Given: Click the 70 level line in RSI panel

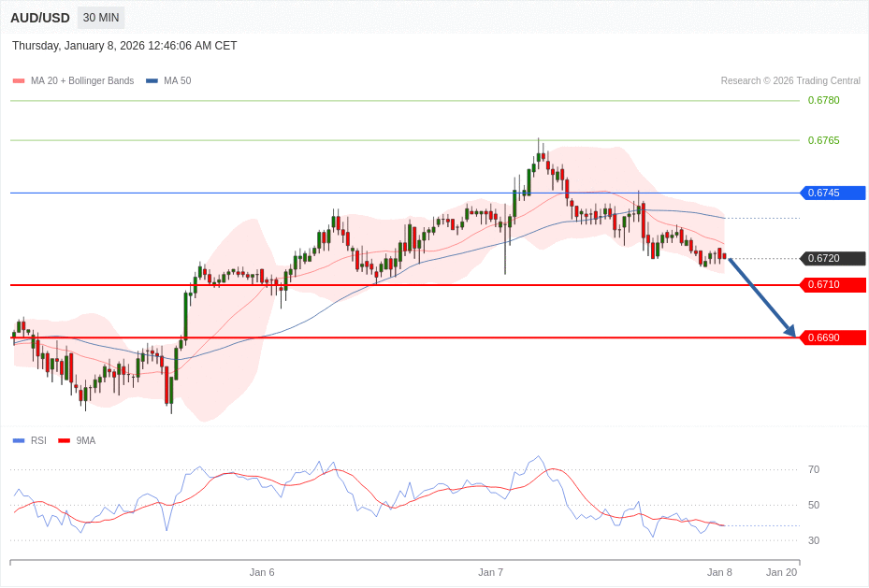Looking at the screenshot, I should [x=815, y=470].
